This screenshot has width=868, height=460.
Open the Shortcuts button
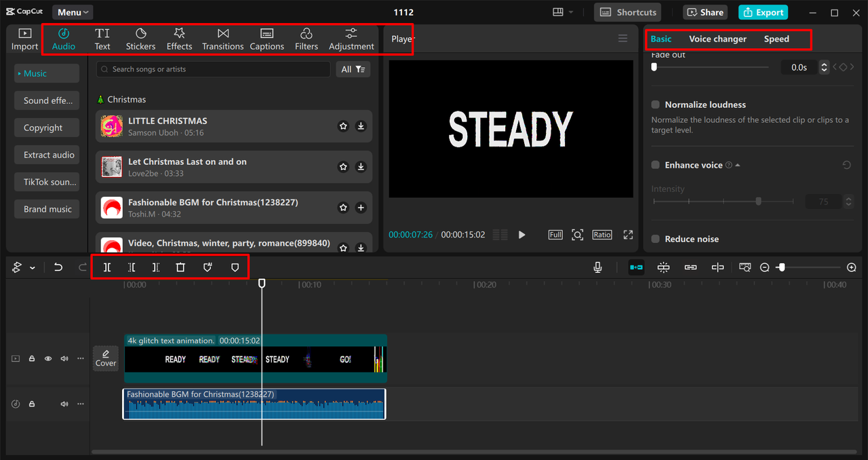pyautogui.click(x=627, y=12)
